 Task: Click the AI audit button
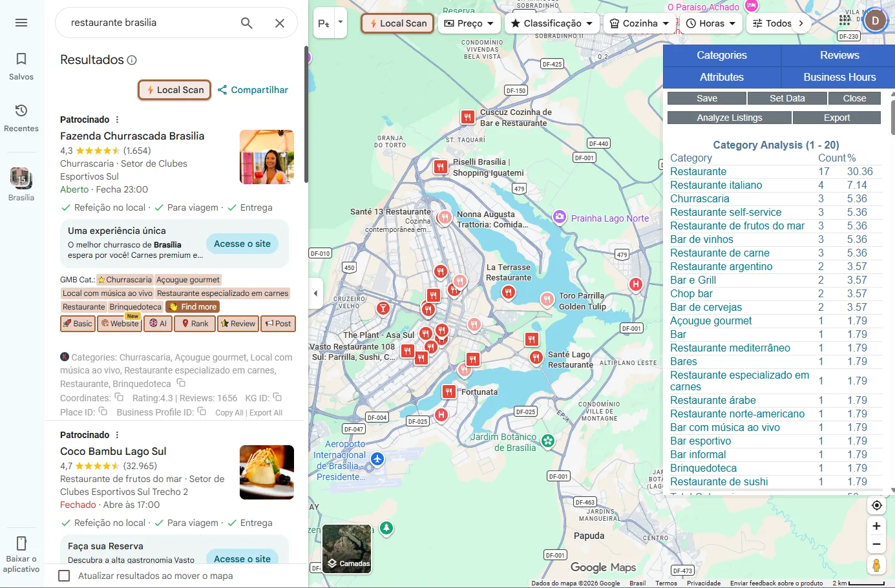pyautogui.click(x=158, y=324)
